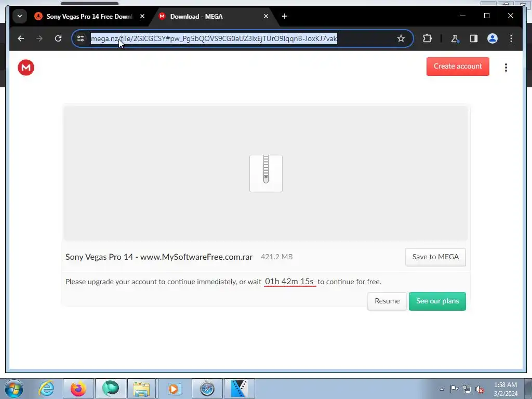Screen dimensions: 532x399
Task: Open the compass taskbar icon
Action: pos(207,389)
